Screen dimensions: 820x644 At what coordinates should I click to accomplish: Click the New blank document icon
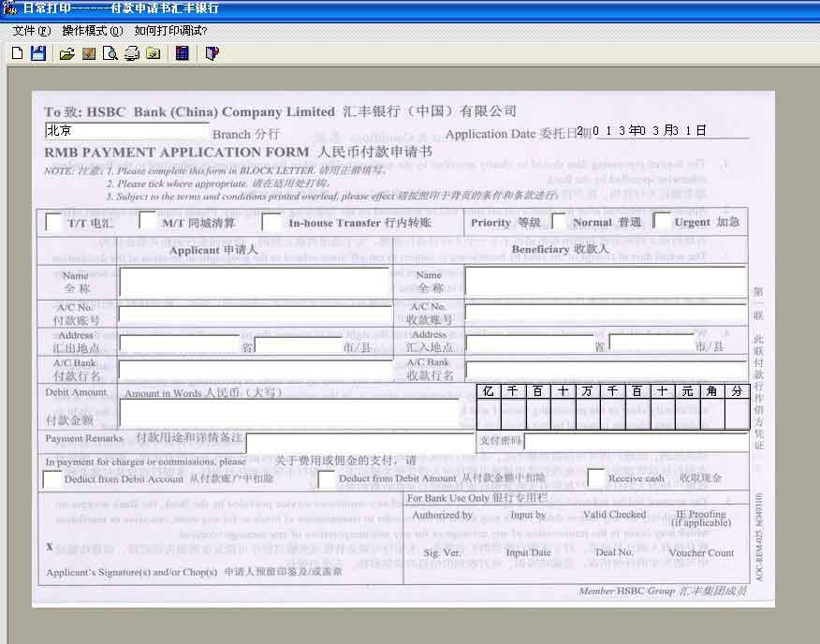17,52
